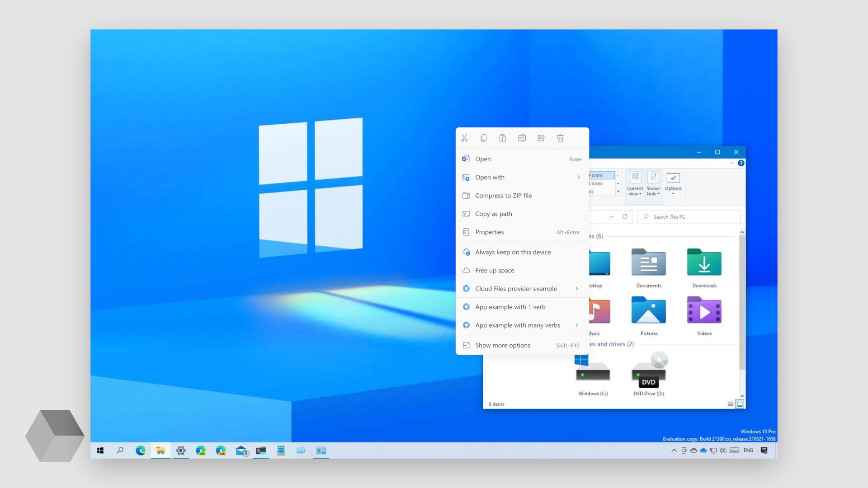Click App example with 1 verb
This screenshot has height=488, width=868.
coord(522,307)
